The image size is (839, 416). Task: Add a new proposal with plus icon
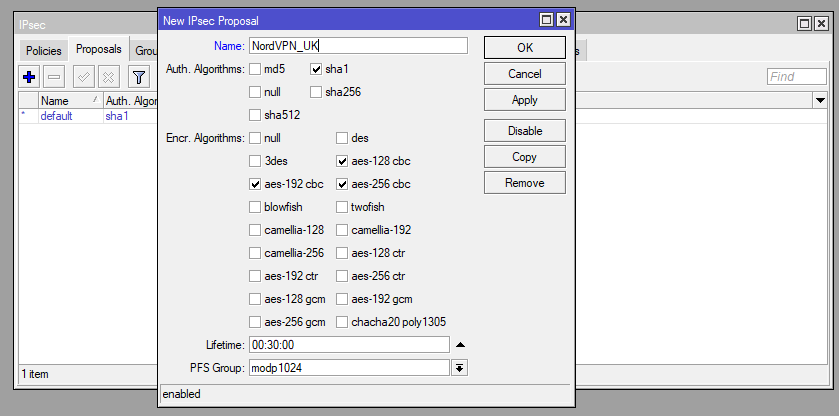click(x=29, y=78)
